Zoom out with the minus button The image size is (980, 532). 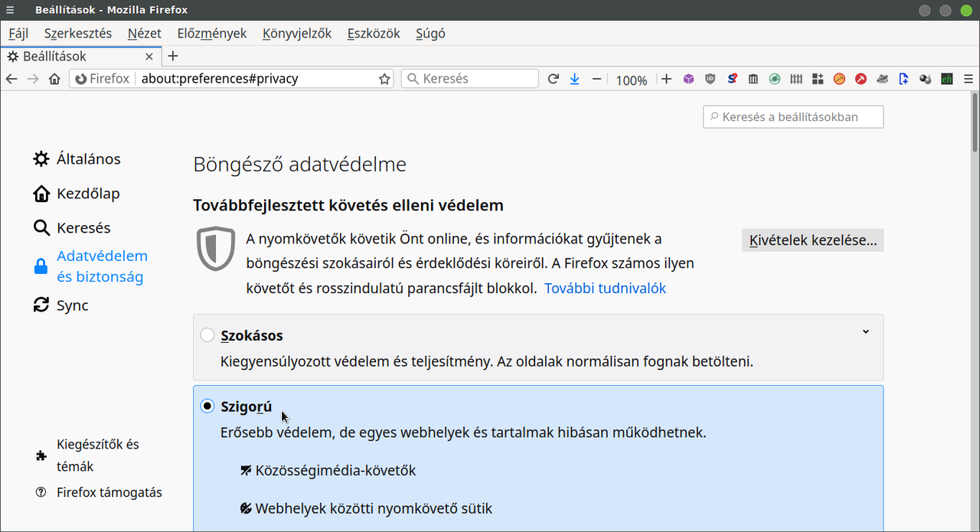[x=596, y=78]
